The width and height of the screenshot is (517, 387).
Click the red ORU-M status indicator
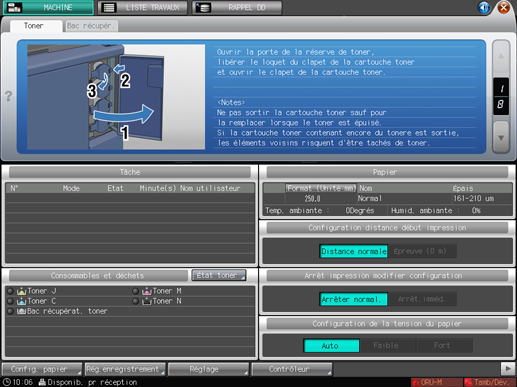(436, 382)
